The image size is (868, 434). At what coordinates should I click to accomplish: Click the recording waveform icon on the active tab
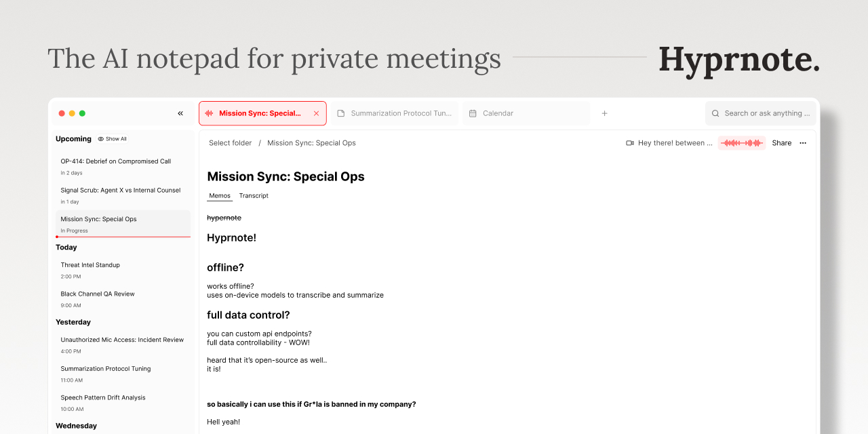[x=209, y=113]
